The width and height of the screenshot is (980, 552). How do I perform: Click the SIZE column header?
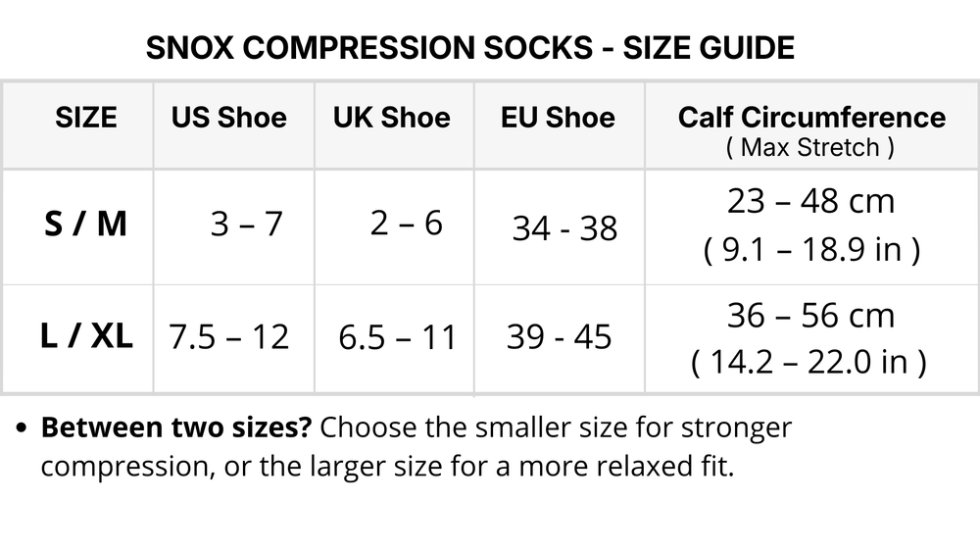point(86,118)
